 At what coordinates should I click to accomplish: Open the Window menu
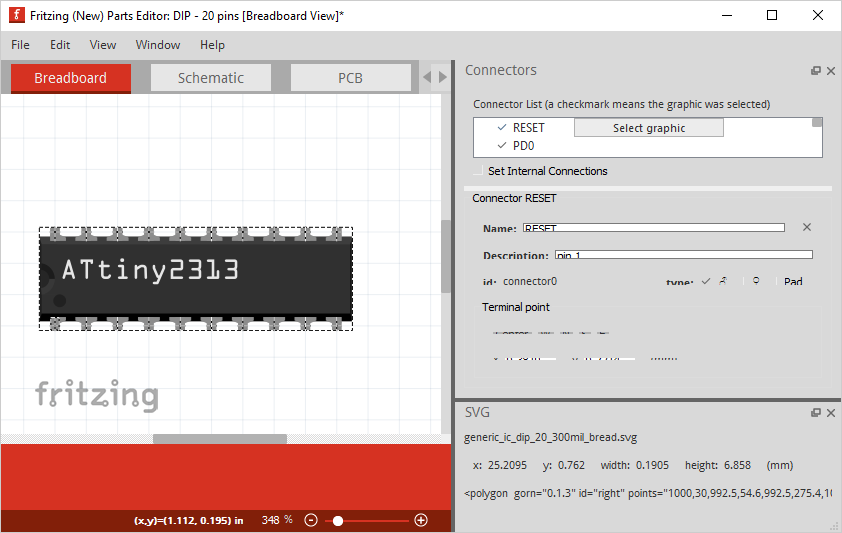tap(158, 45)
